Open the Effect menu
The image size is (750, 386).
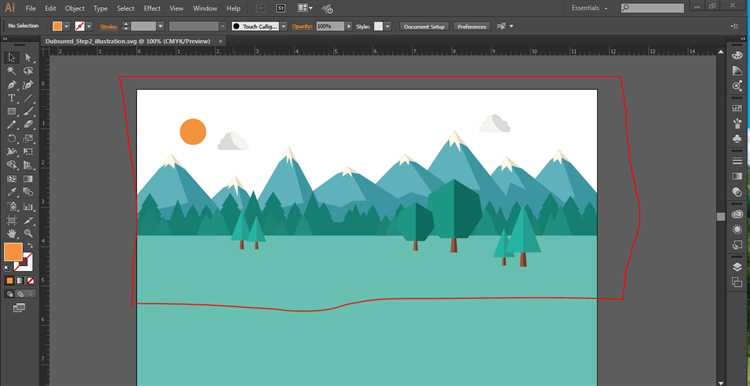pos(152,9)
